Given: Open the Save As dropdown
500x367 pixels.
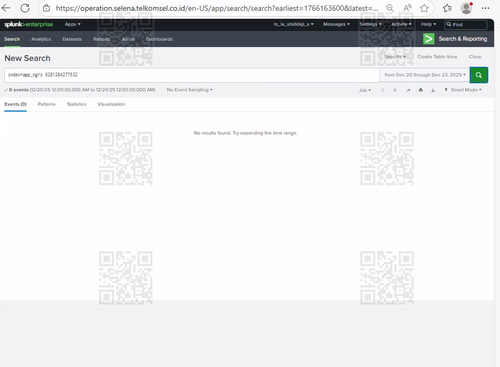Looking at the screenshot, I should click(395, 57).
